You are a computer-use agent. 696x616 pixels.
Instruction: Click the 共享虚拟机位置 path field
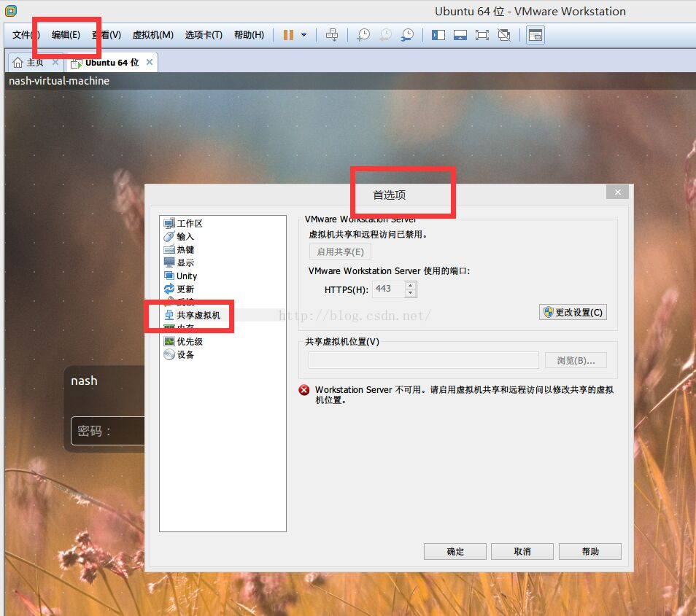pyautogui.click(x=424, y=361)
